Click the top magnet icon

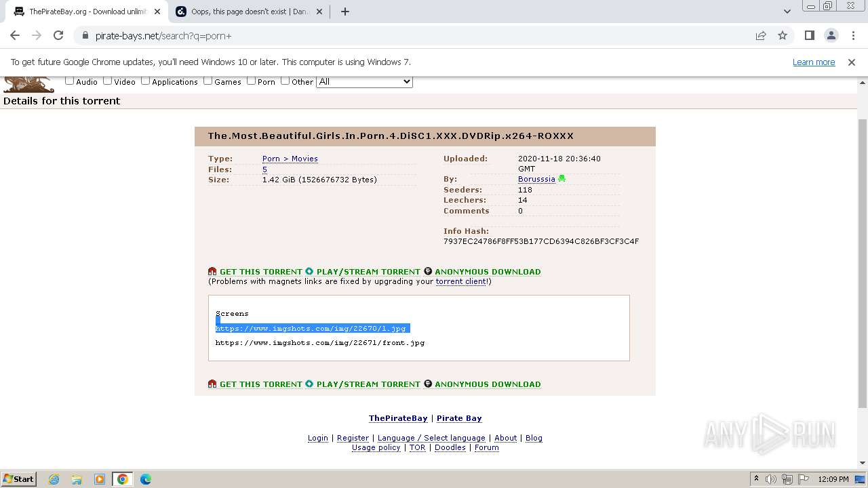[x=212, y=271]
